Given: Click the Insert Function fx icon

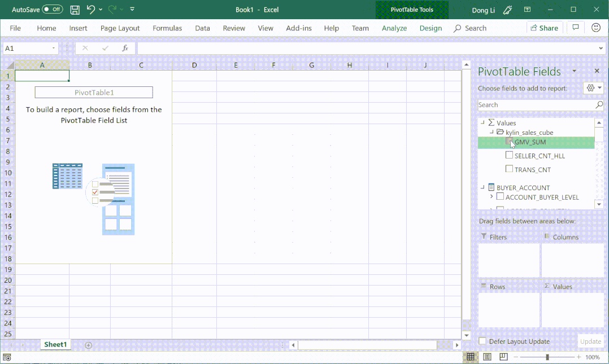Looking at the screenshot, I should click(125, 48).
